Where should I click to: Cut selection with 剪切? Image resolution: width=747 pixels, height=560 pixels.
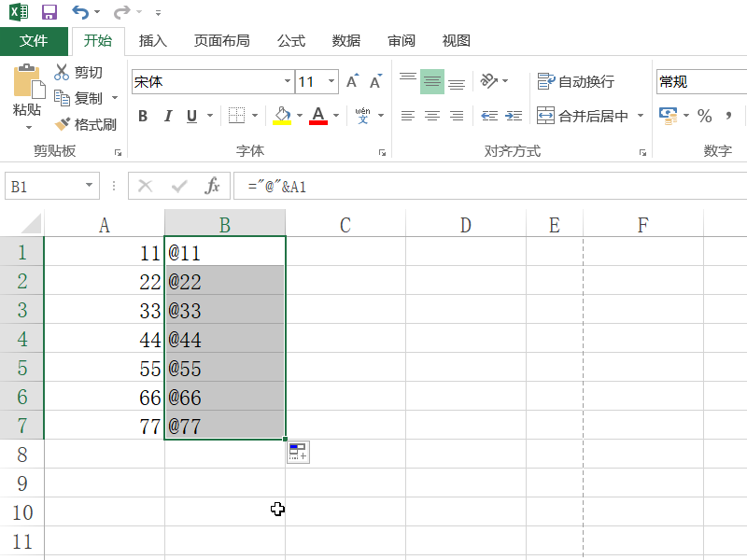pos(78,73)
